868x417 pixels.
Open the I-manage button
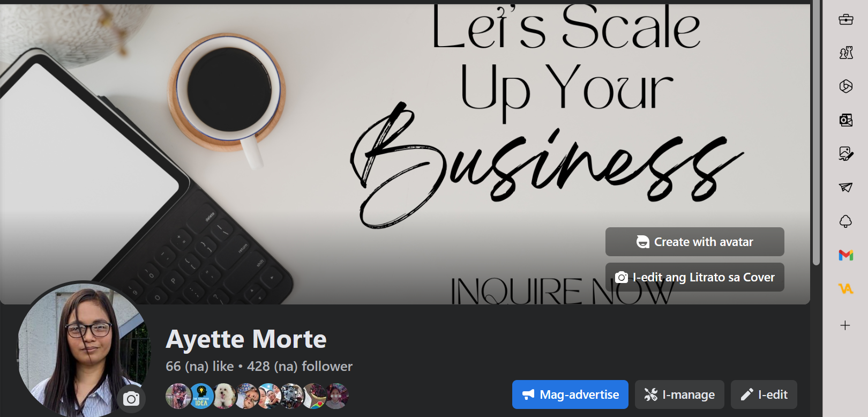(x=679, y=394)
